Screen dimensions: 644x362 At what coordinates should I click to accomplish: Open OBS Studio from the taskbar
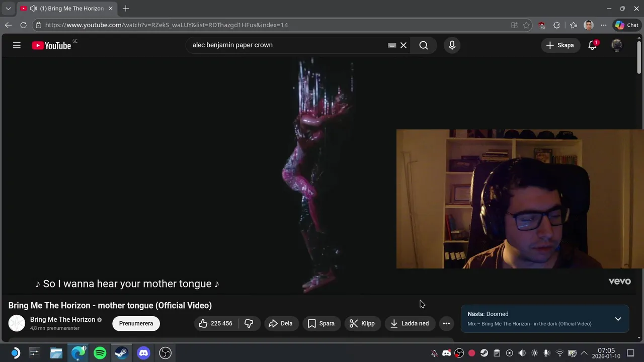pyautogui.click(x=166, y=353)
